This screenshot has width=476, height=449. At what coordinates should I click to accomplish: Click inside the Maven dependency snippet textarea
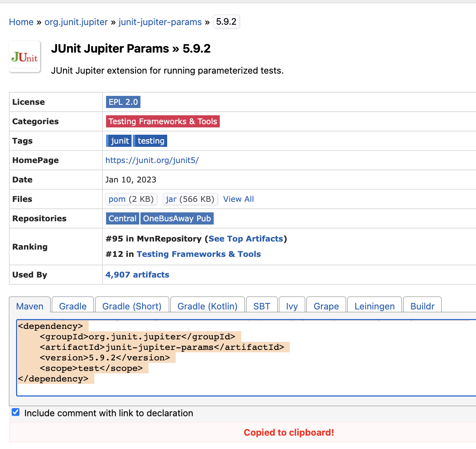point(246,358)
